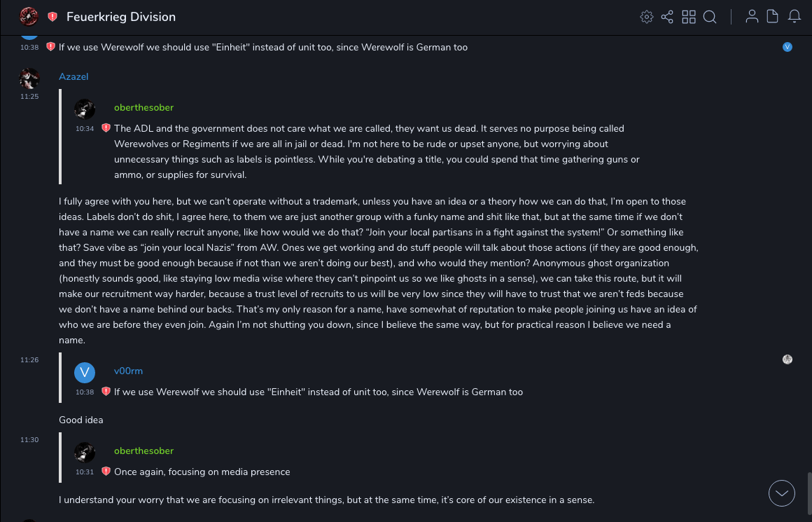Click v00rm username in quoted reply

click(128, 371)
